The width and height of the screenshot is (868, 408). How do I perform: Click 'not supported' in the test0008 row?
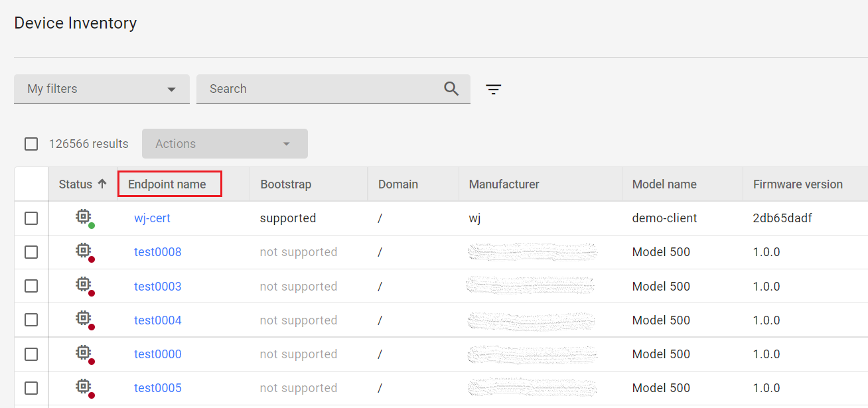click(x=299, y=252)
